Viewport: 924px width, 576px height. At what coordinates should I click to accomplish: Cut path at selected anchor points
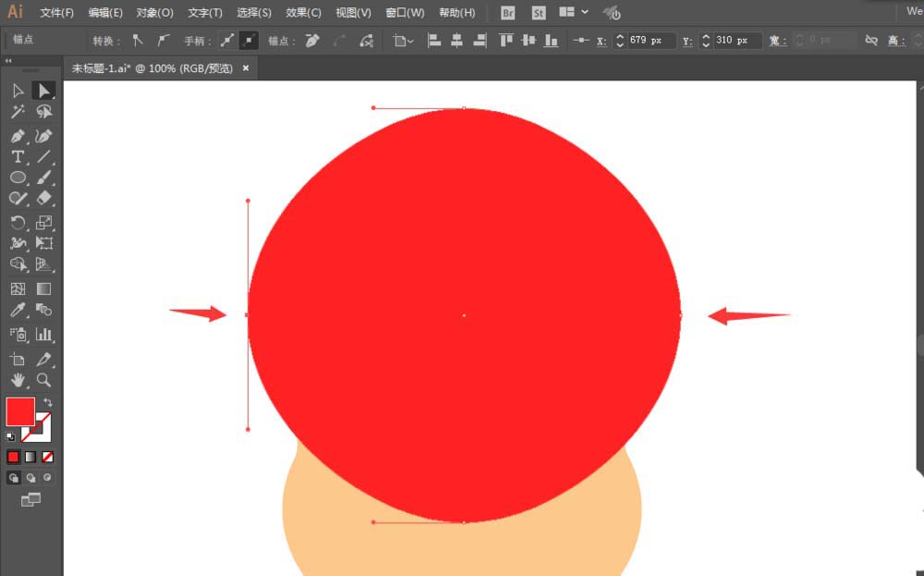366,40
